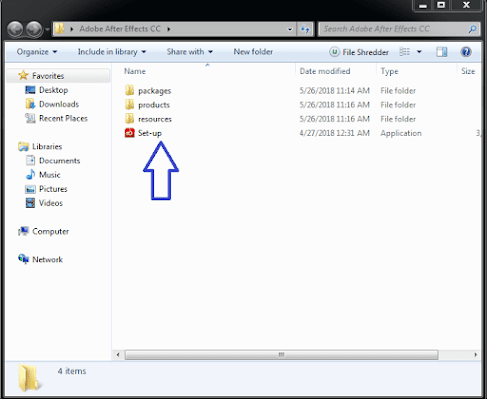Click the New folder button

[x=253, y=52]
